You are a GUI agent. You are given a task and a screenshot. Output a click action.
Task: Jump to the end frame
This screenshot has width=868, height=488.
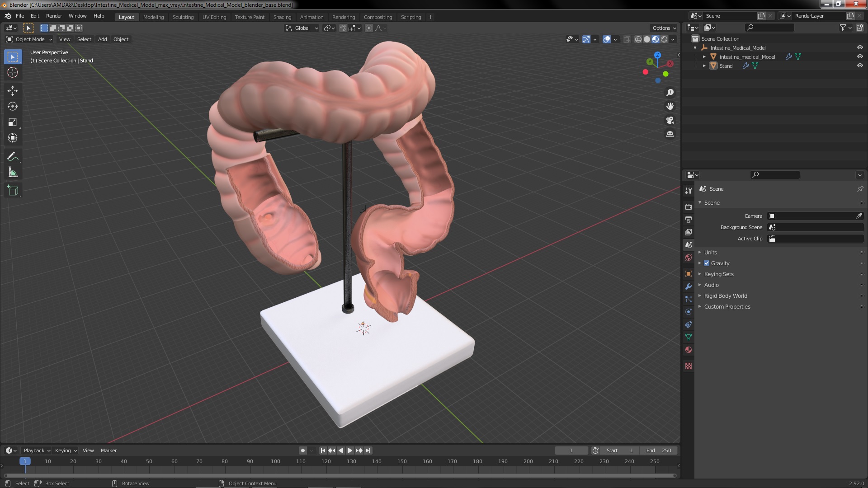point(368,450)
